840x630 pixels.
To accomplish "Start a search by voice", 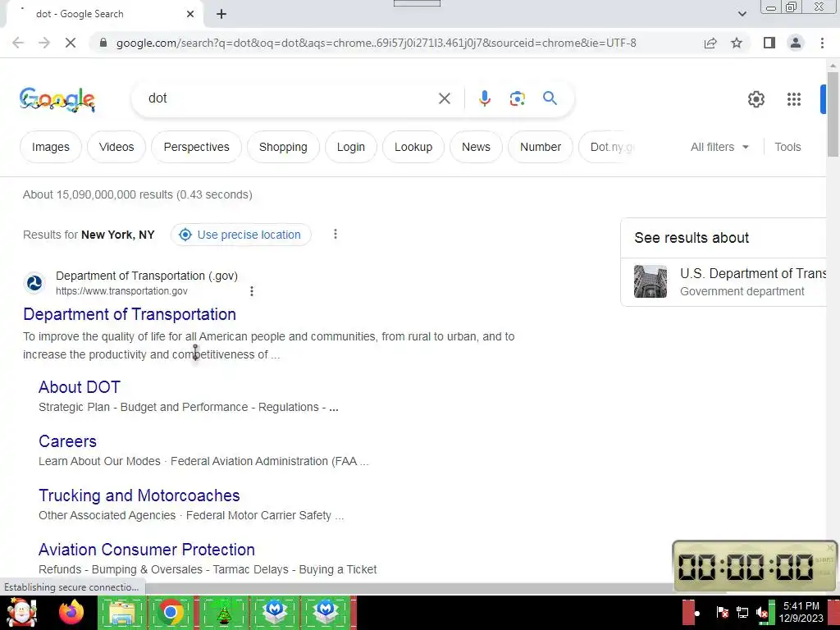I will [x=484, y=98].
